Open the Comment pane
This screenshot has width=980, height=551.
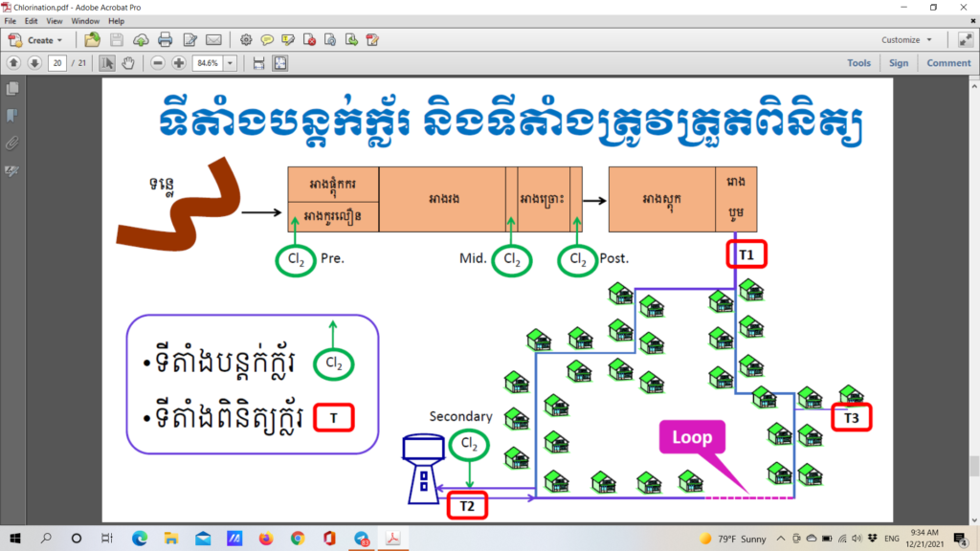click(x=947, y=63)
